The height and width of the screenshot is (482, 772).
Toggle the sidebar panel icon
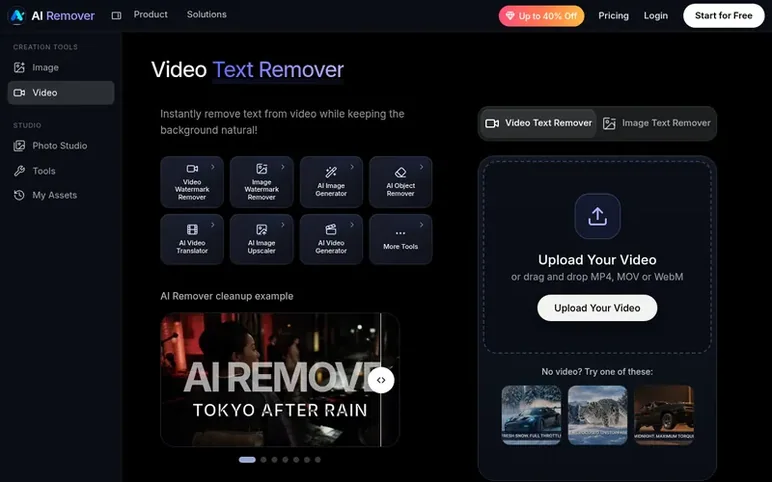click(x=116, y=16)
